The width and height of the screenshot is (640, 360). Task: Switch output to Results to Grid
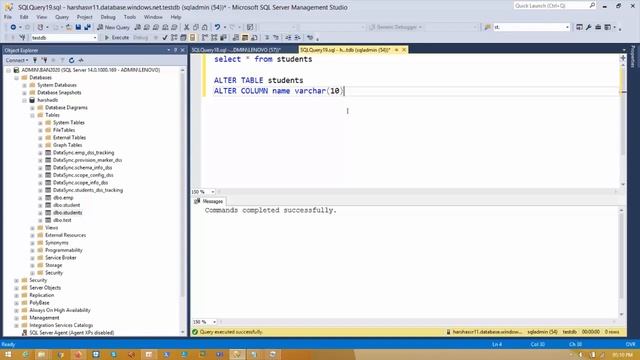[x=245, y=38]
